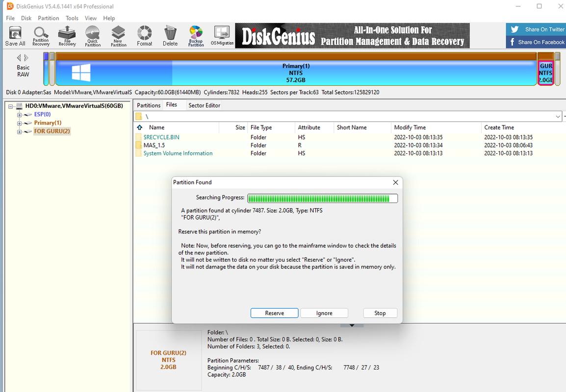Screen dimensions: 566x392
Task: Sort by the Attribute column header
Action: coord(314,127)
